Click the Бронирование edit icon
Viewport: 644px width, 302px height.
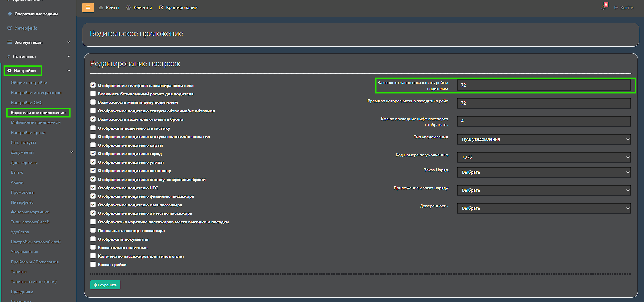coord(161,7)
